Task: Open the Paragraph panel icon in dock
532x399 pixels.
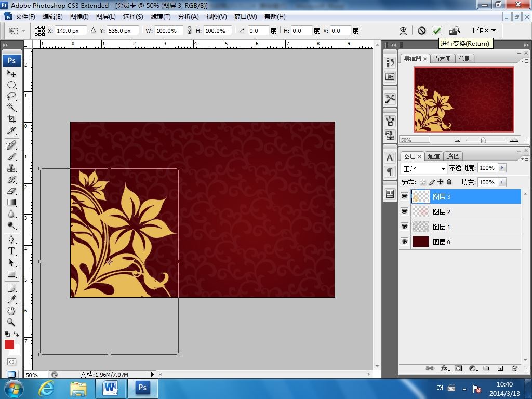Action: point(390,171)
